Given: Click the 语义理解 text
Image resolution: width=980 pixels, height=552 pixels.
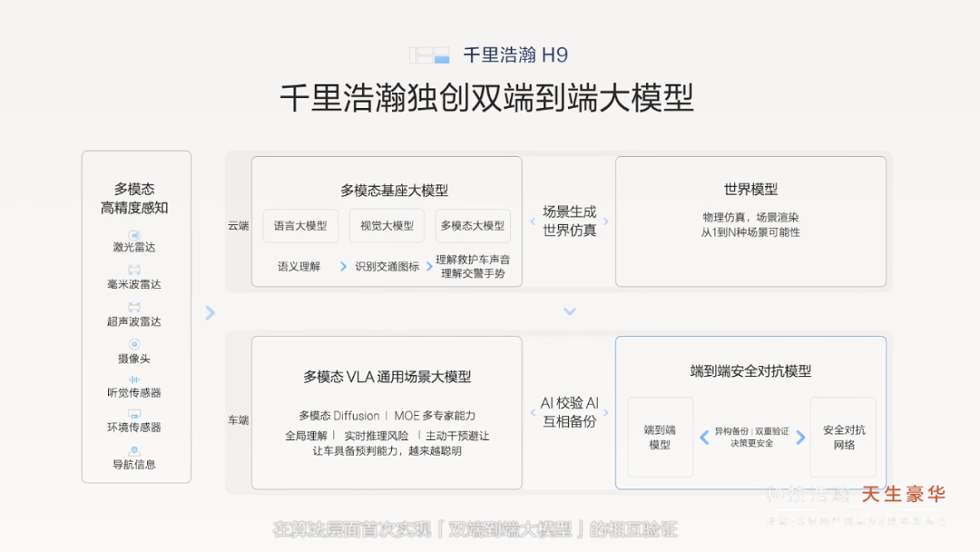Looking at the screenshot, I should (299, 266).
